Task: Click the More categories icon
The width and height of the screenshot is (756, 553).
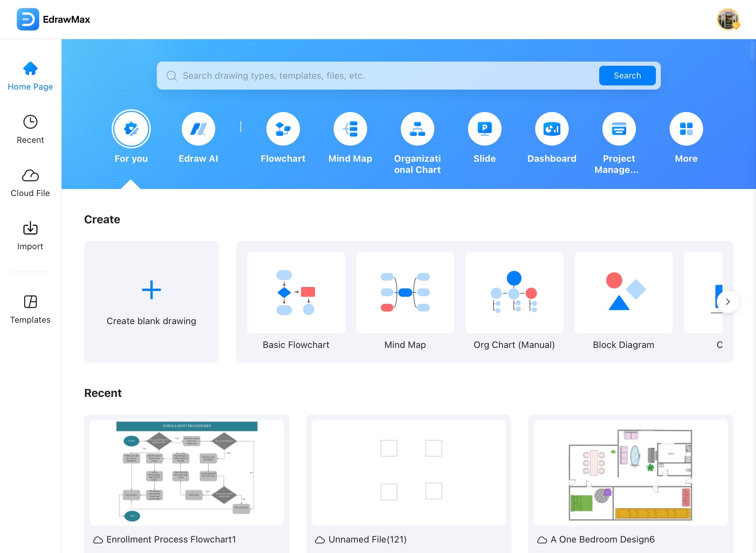Action: [x=686, y=129]
